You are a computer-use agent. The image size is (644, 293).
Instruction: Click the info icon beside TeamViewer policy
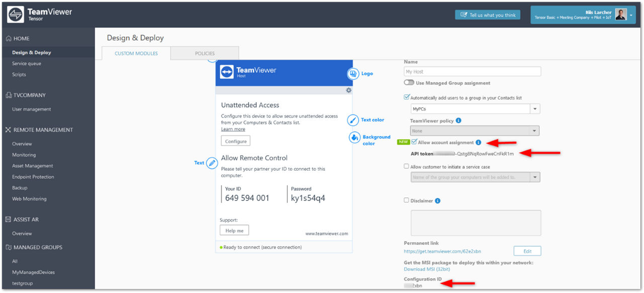pyautogui.click(x=458, y=121)
